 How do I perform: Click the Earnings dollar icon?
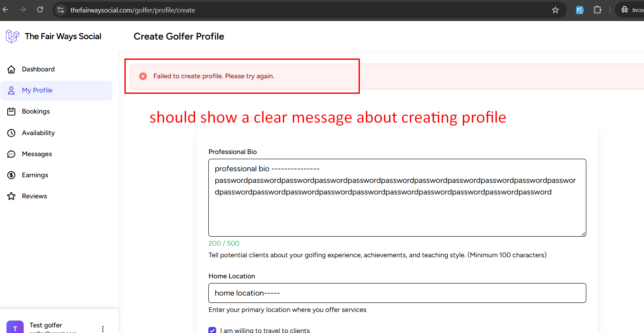(x=12, y=175)
